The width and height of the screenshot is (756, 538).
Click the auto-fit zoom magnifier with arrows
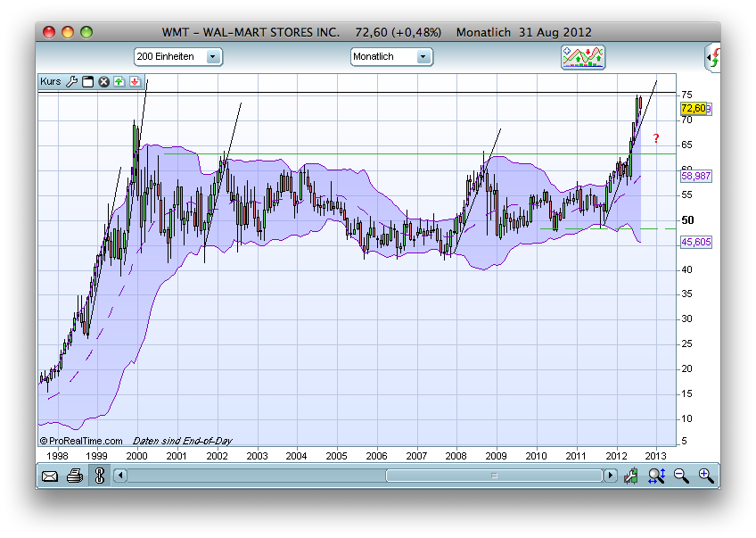coord(657,476)
